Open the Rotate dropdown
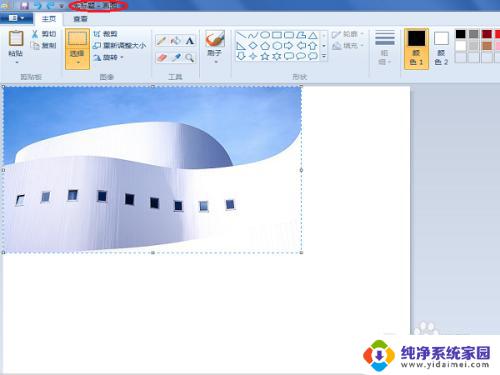The width and height of the screenshot is (500, 375). coord(109,57)
